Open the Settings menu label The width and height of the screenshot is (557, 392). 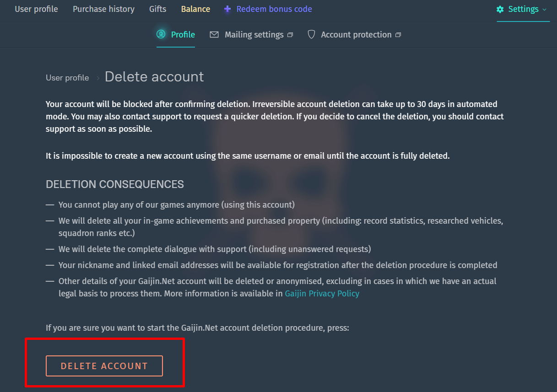coord(523,9)
